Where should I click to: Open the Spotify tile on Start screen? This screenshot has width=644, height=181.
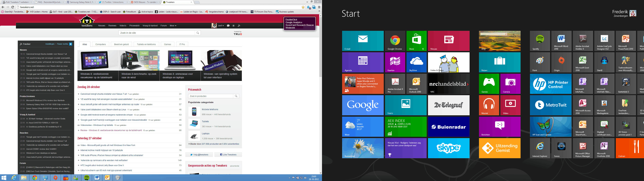[x=540, y=41]
